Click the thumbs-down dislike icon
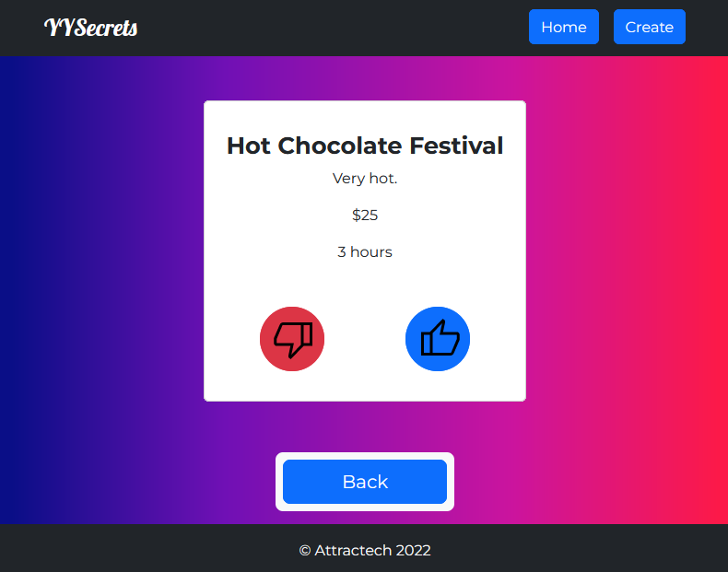 pos(292,339)
